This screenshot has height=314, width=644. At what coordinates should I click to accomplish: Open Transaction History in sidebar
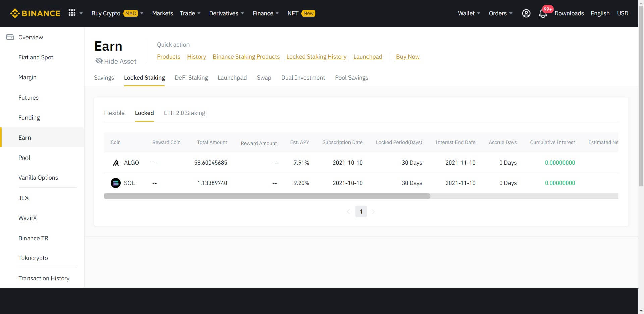pyautogui.click(x=44, y=278)
